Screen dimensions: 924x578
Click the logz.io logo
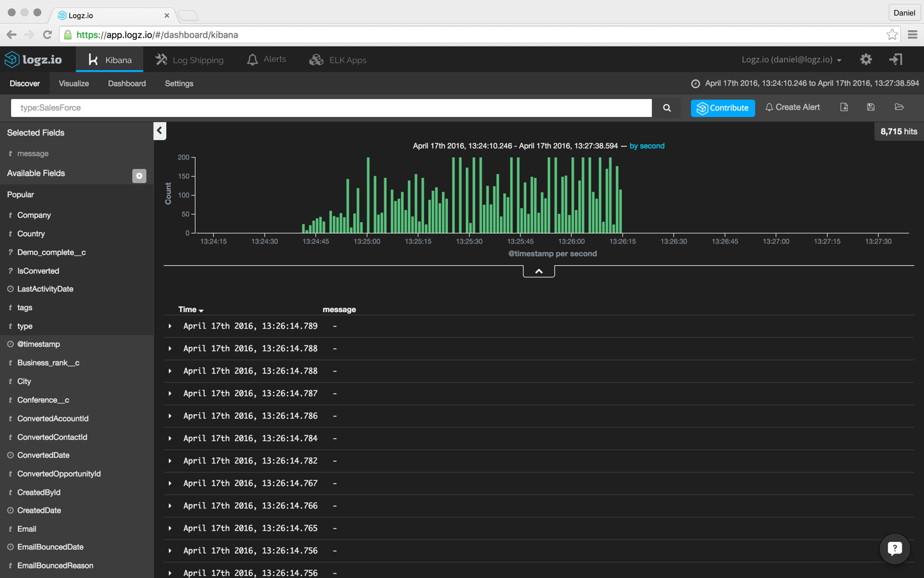coord(33,60)
